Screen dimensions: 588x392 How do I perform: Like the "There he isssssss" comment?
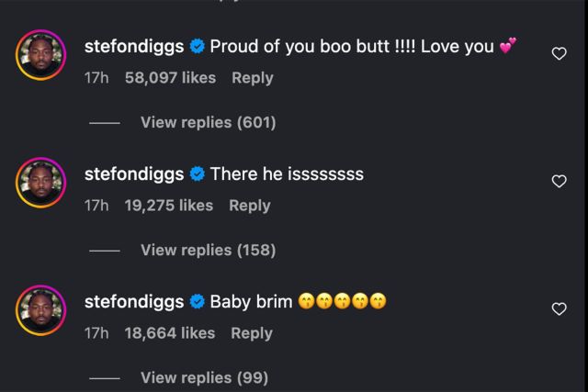pyautogui.click(x=558, y=182)
